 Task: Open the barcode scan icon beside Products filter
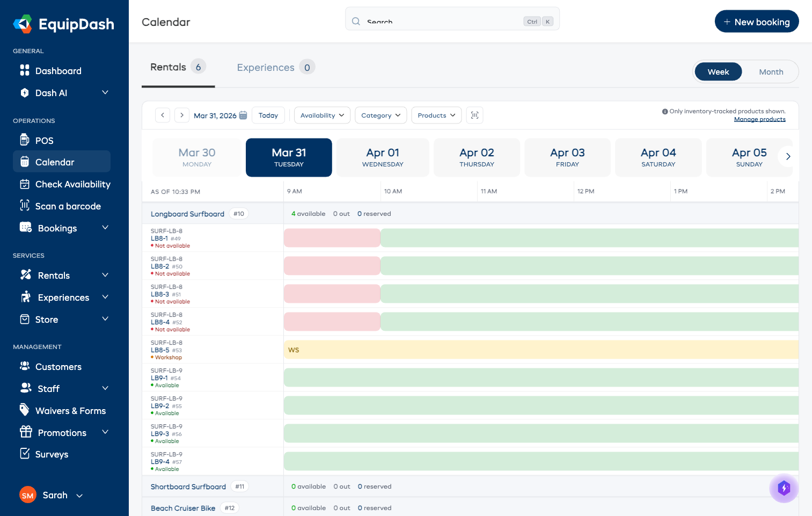[x=474, y=115]
